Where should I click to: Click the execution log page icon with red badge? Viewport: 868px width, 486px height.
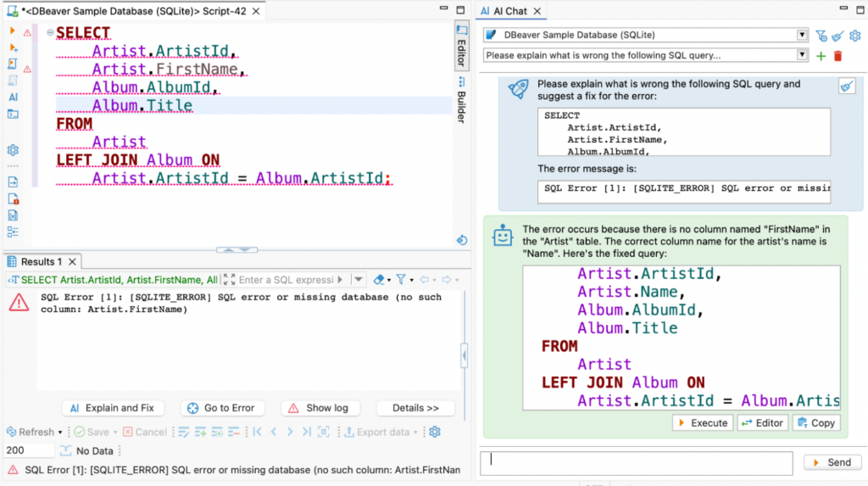14,199
